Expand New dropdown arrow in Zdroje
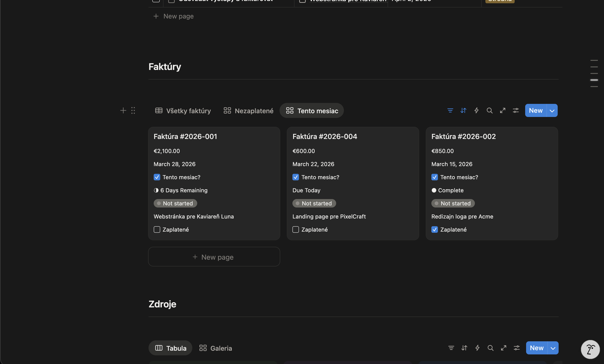This screenshot has height=364, width=604. coord(553,348)
